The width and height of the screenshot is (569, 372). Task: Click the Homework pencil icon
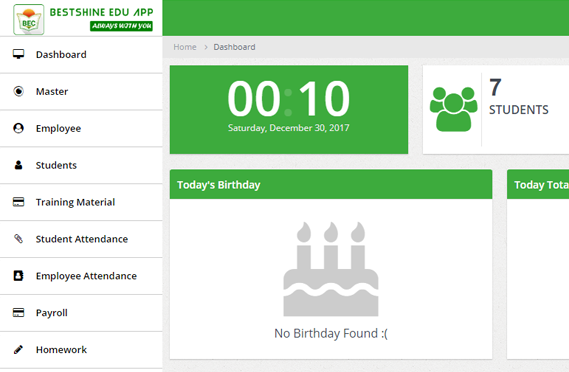click(x=19, y=349)
